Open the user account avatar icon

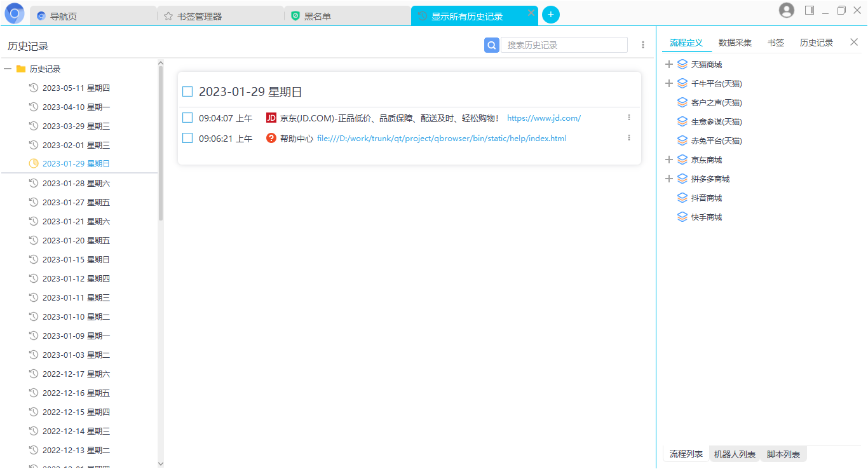787,10
